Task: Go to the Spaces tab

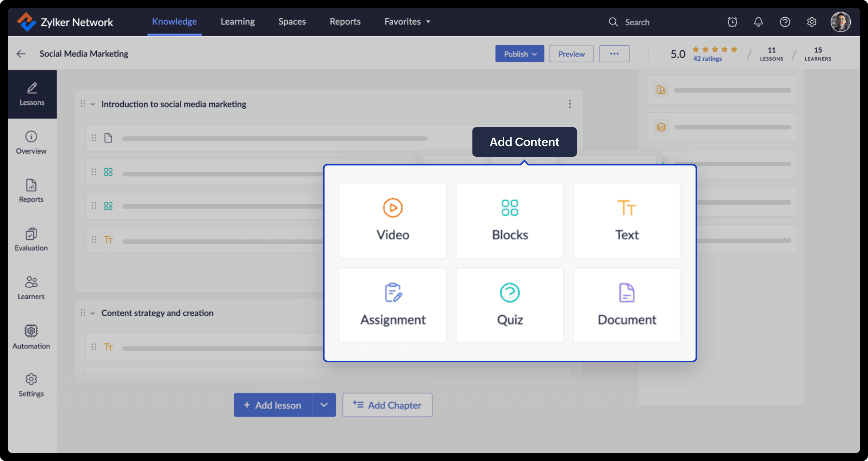Action: (292, 22)
